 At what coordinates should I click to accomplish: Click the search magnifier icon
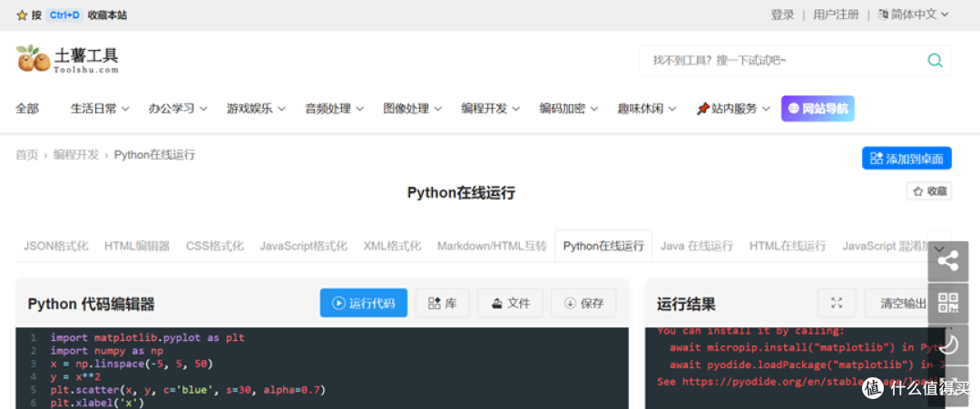point(935,61)
